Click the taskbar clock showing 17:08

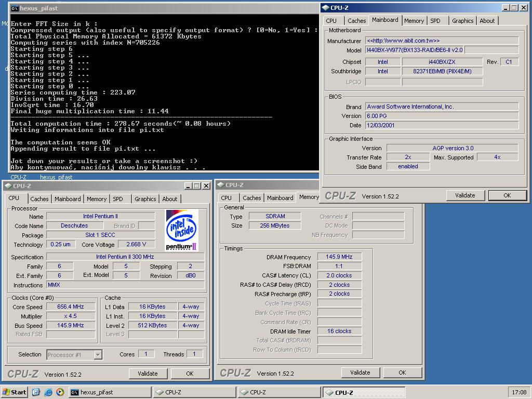519,392
